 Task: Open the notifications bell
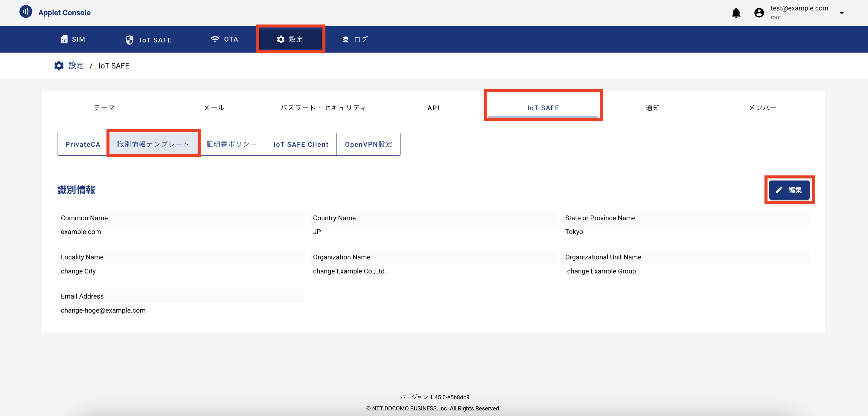(736, 13)
